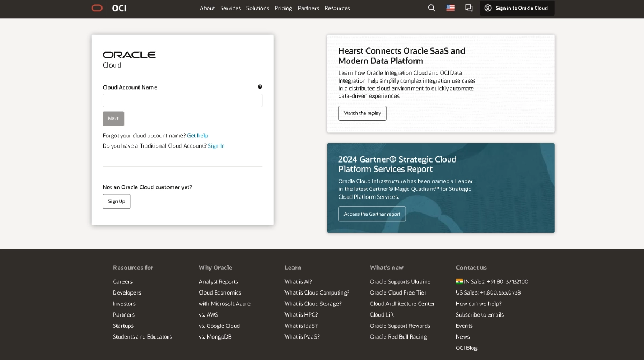Click the Sign Up button
The height and width of the screenshot is (360, 644).
click(116, 201)
